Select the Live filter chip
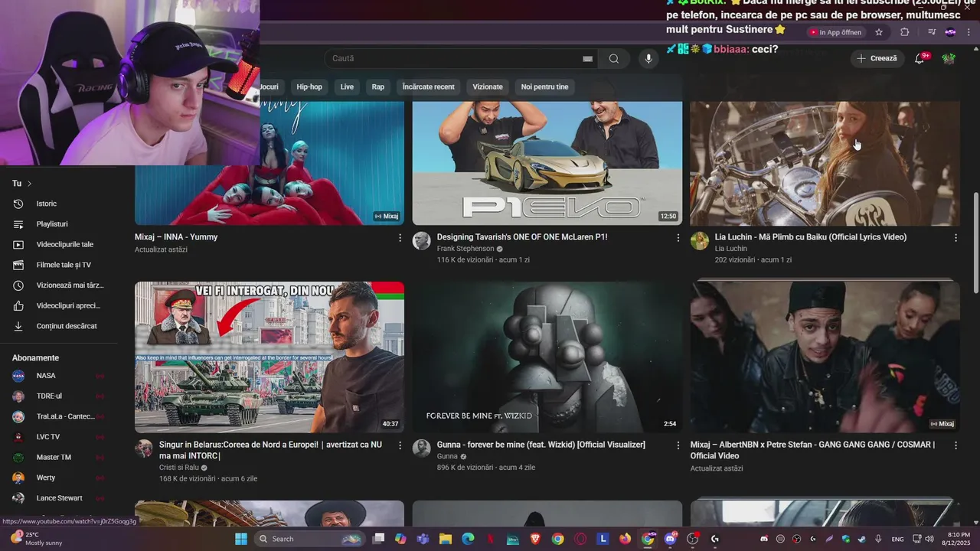Viewport: 980px width, 551px height. (x=347, y=87)
